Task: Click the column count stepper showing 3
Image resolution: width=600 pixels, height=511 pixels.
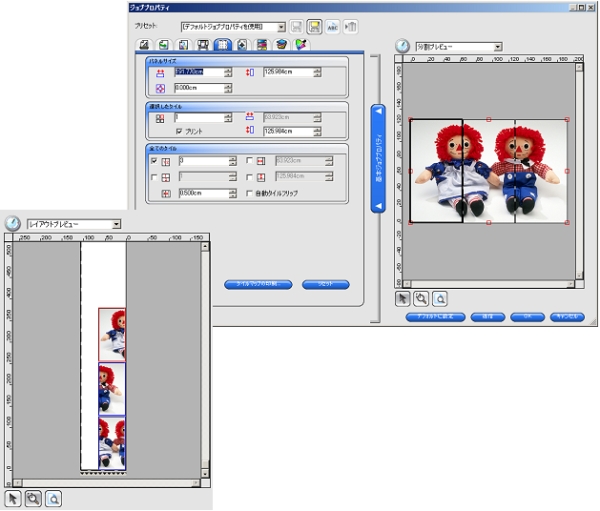Action: 233,161
